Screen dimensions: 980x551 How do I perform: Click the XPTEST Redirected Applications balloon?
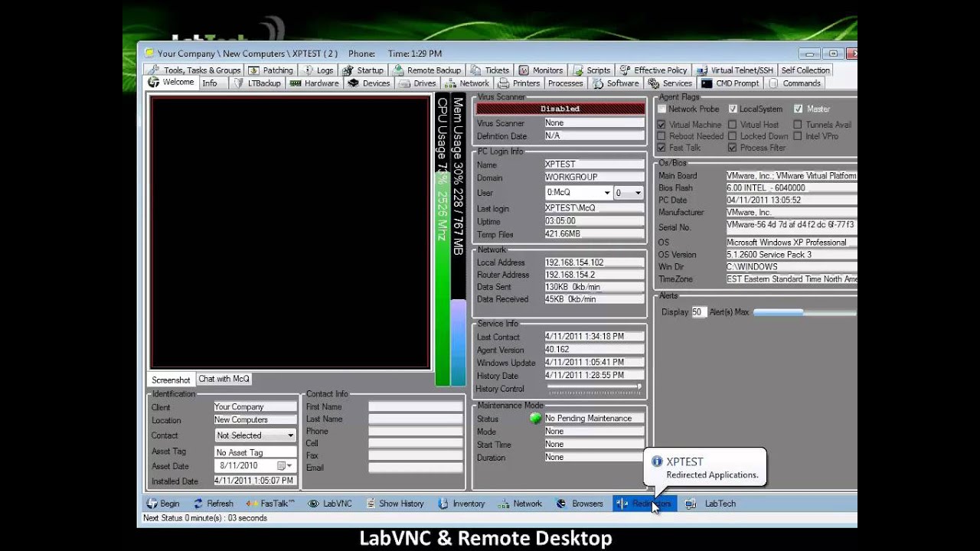[705, 468]
